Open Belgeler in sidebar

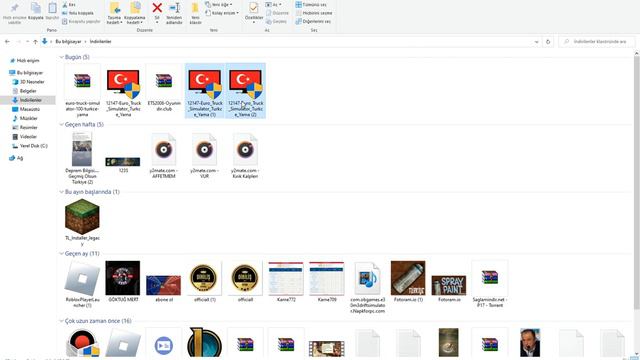coord(24,91)
